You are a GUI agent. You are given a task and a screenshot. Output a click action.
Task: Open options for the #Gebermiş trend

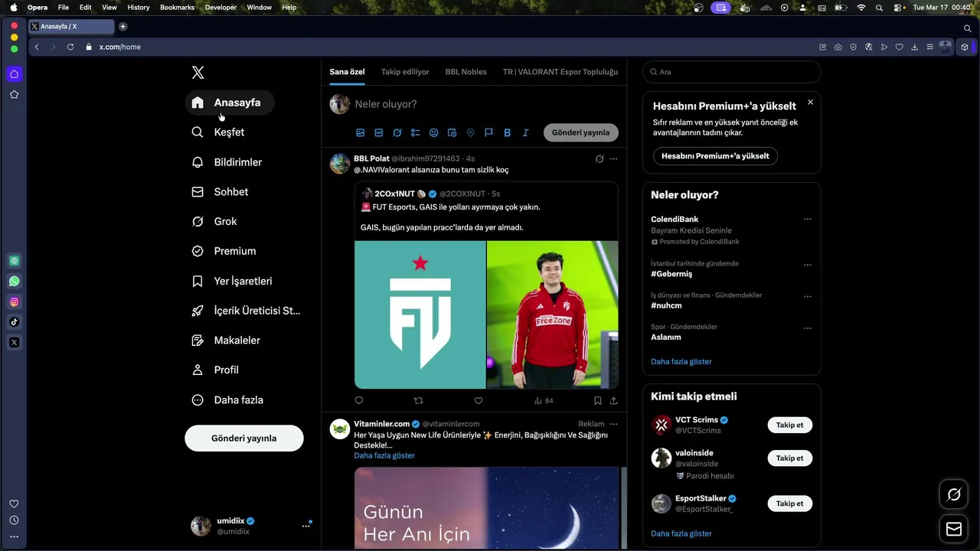click(x=807, y=265)
